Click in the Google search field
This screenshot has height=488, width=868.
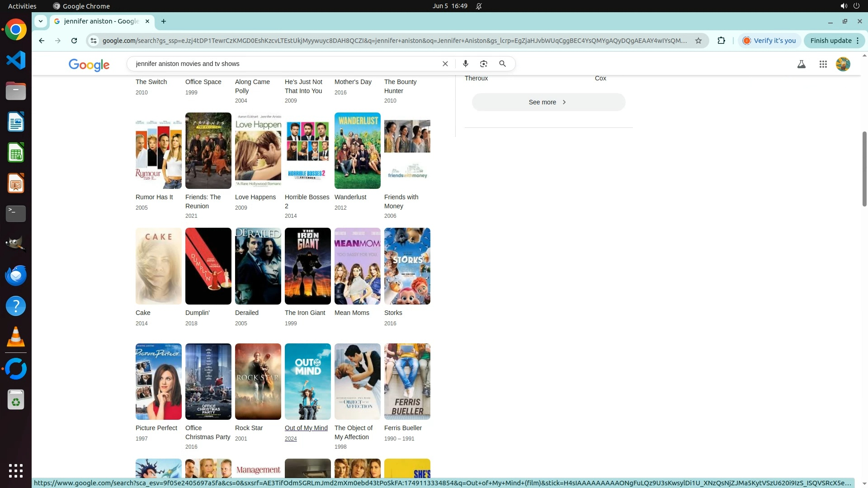click(285, 64)
